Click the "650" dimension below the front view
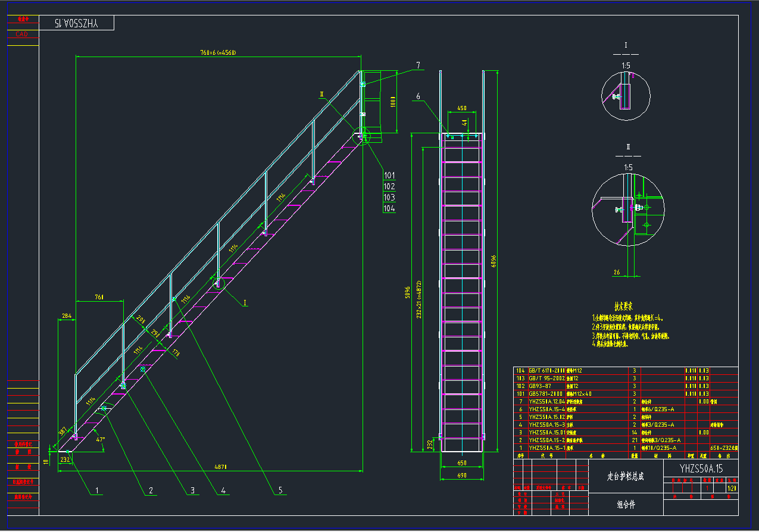The width and height of the screenshot is (759, 532). [x=462, y=462]
